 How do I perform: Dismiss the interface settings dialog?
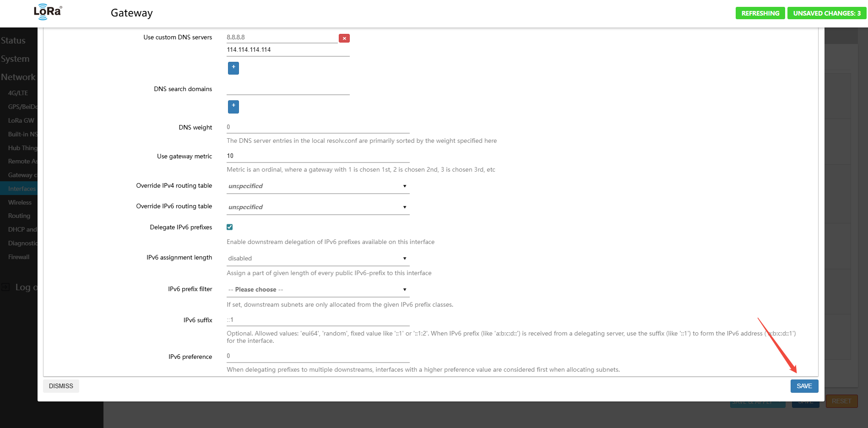[x=61, y=386]
